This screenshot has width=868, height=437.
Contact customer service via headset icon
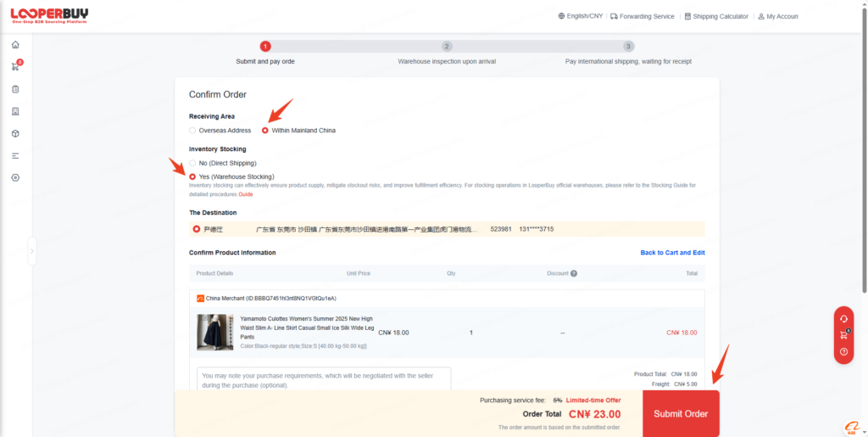[x=843, y=318]
